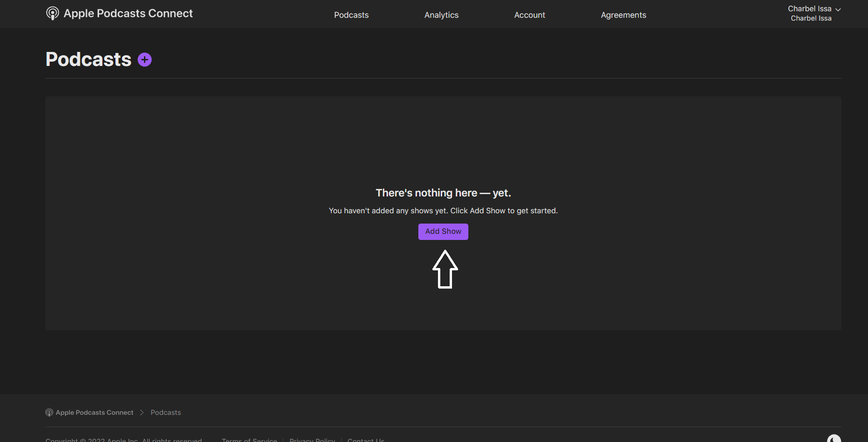
Task: Click the Apple Podcasts Connect header title
Action: [x=128, y=14]
